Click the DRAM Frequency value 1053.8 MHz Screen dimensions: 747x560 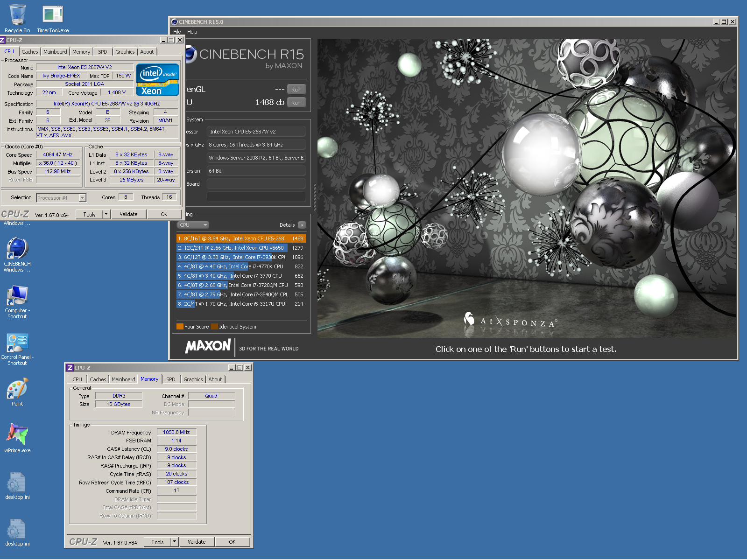click(176, 432)
